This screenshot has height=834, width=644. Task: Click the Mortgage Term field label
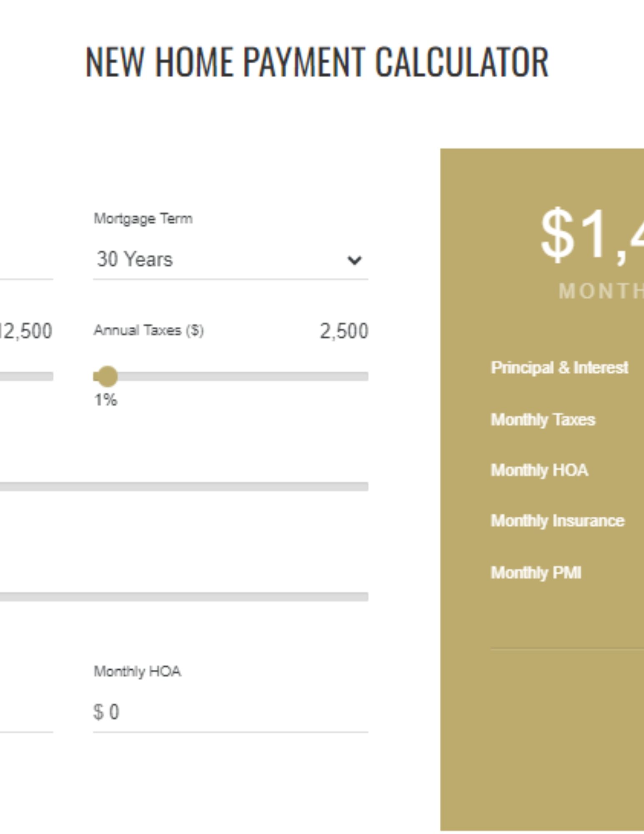point(143,219)
